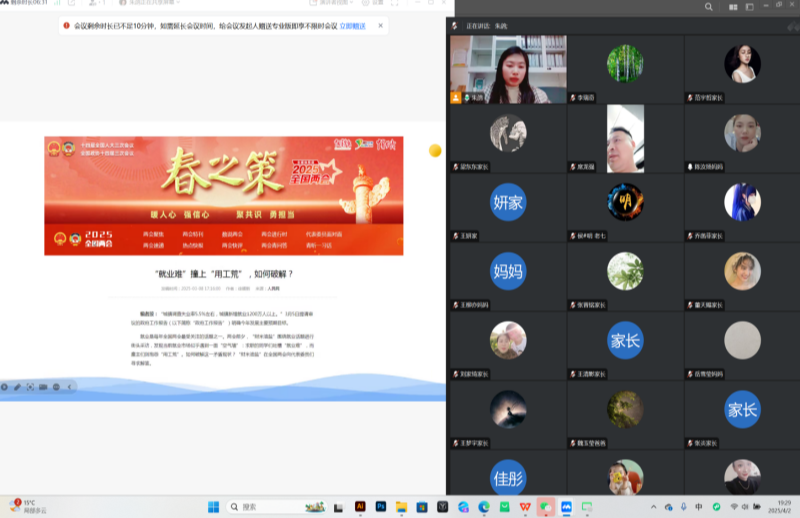Screen dimensions: 800x518
Task: Click the Wi-Fi network tray icon
Action: (734, 507)
